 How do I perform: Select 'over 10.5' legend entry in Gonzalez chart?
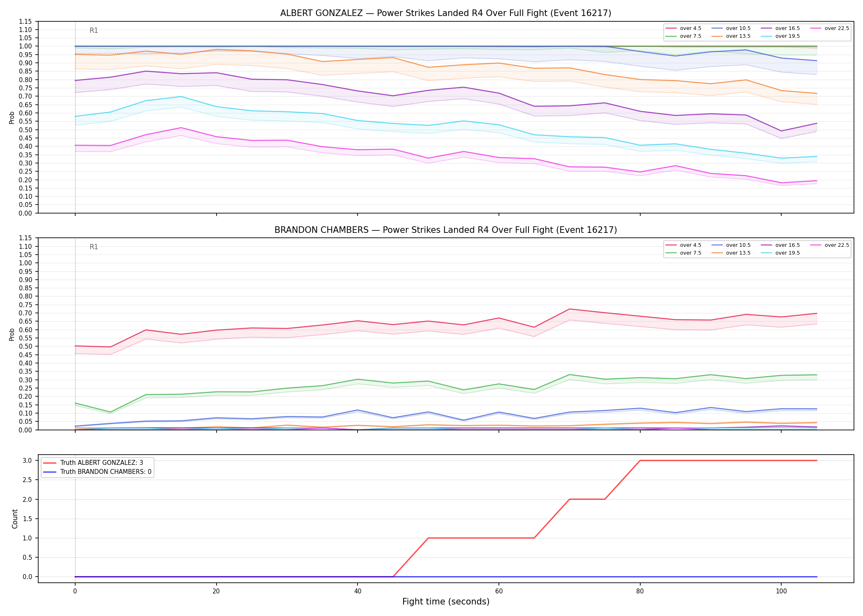click(731, 28)
